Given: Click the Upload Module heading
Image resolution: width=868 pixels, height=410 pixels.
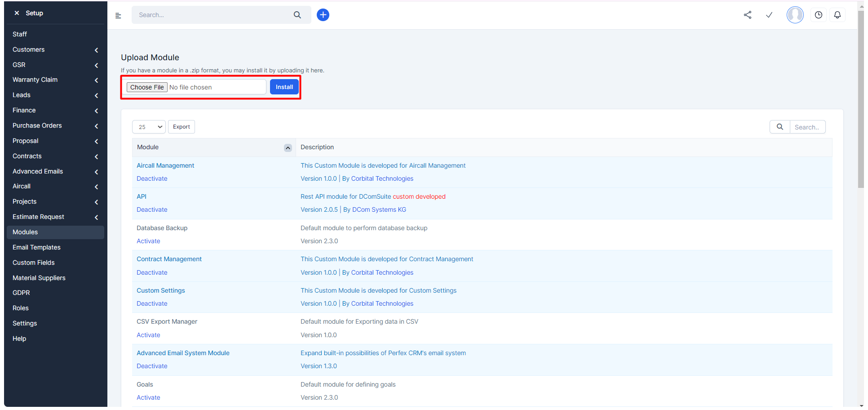Looking at the screenshot, I should (150, 58).
